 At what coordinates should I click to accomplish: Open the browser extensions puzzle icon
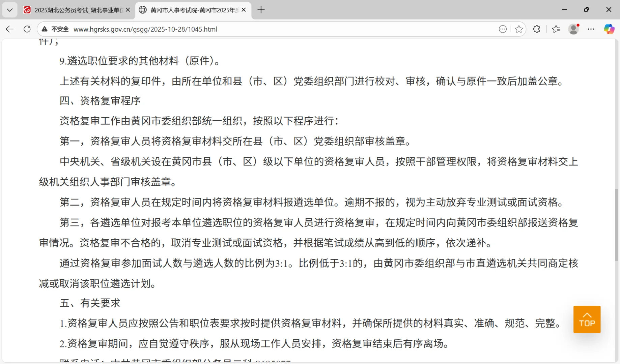click(x=537, y=29)
